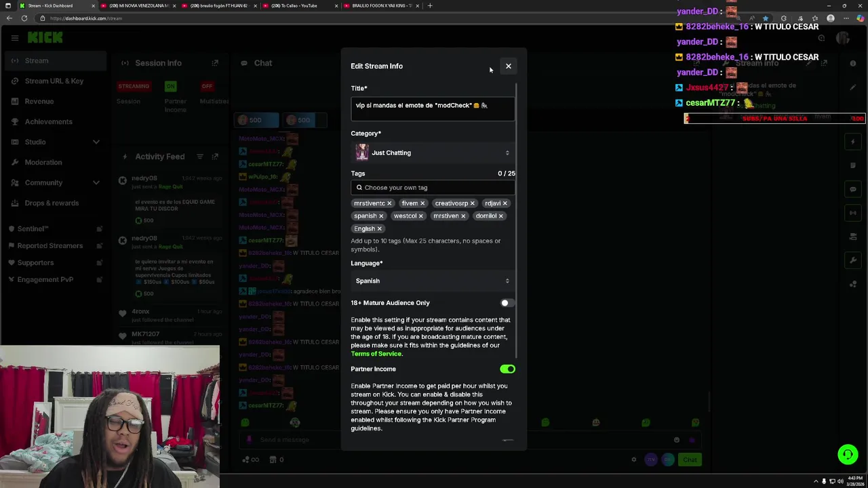Switch to the braulio fogón FT HUAN tab

(218, 5)
